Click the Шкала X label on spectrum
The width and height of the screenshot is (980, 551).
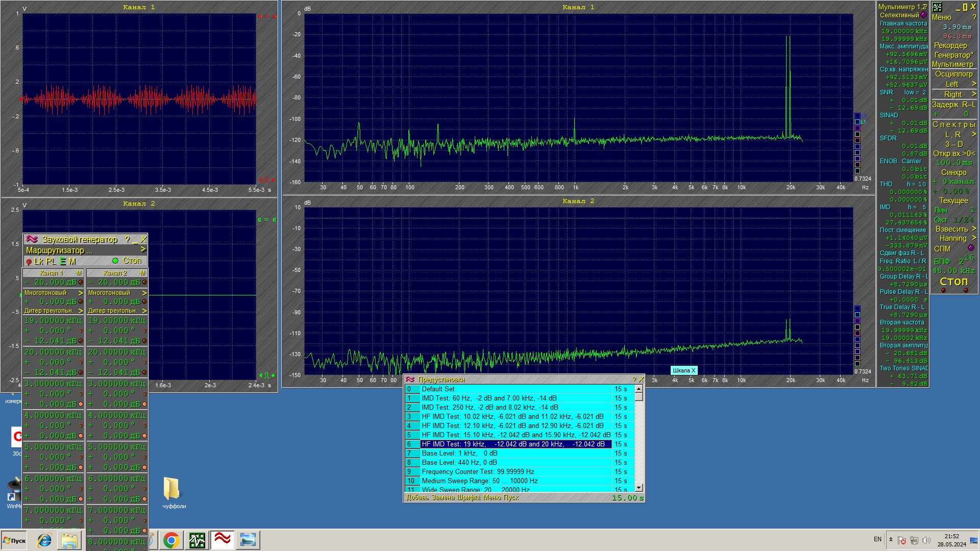684,370
